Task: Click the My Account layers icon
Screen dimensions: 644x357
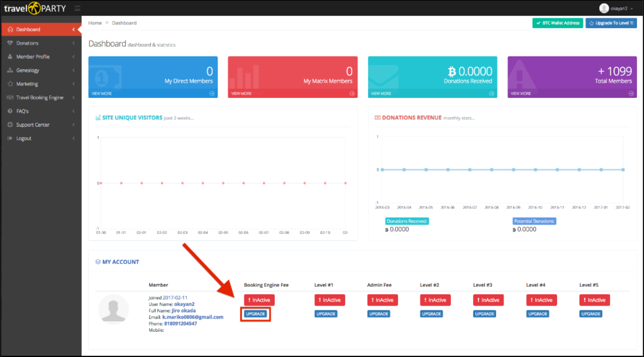Action: (x=97, y=262)
